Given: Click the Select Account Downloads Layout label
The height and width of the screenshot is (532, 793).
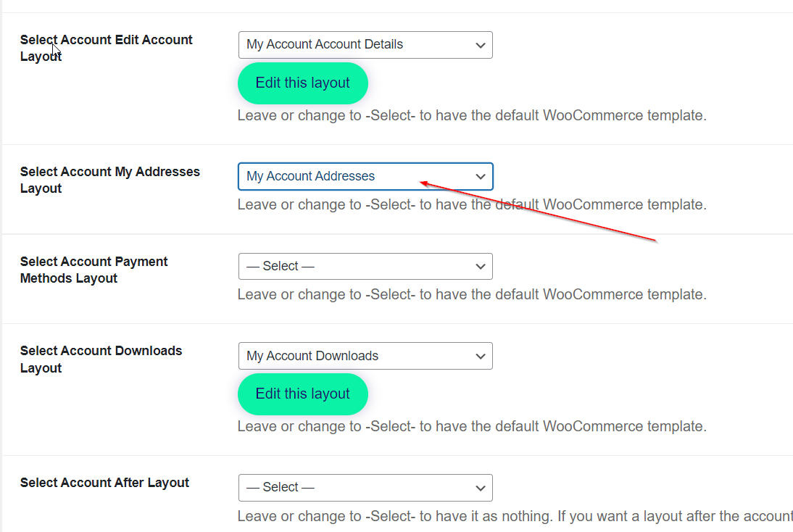Looking at the screenshot, I should tap(101, 359).
